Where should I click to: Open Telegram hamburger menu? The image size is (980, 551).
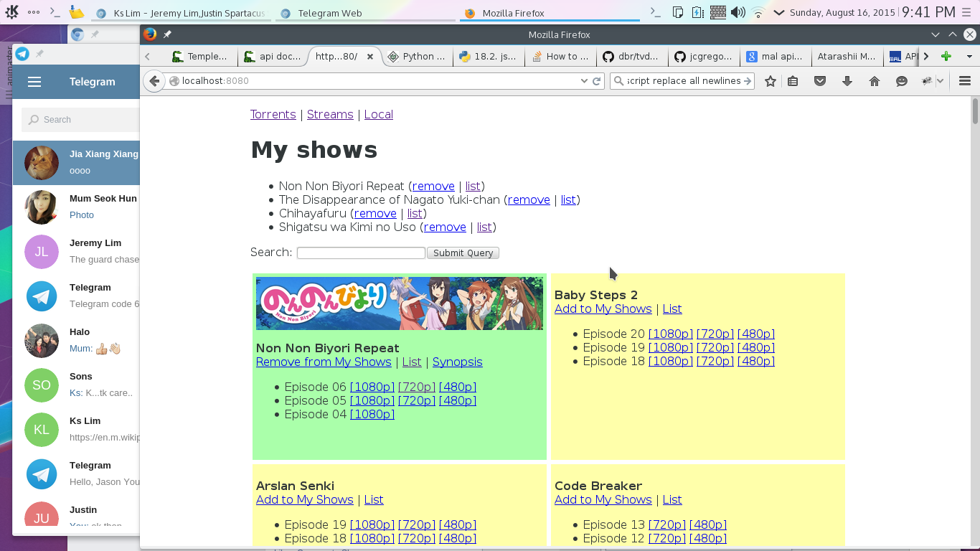(x=34, y=82)
